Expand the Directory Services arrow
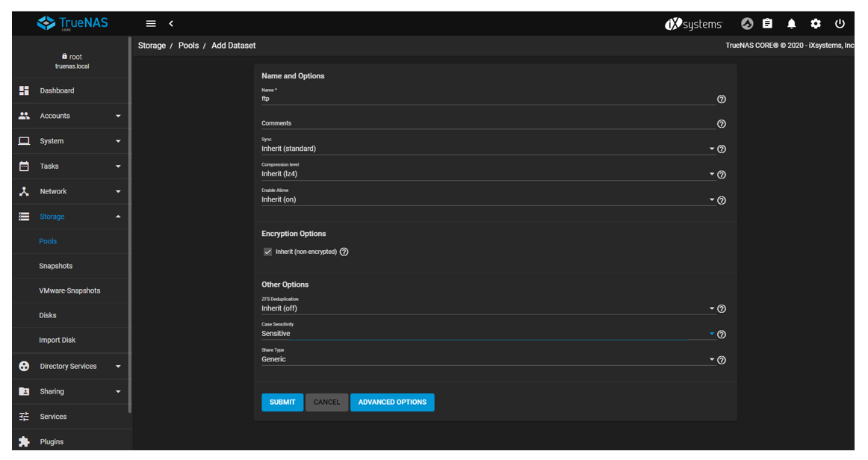Viewport: 868px width, 460px height. (x=118, y=366)
